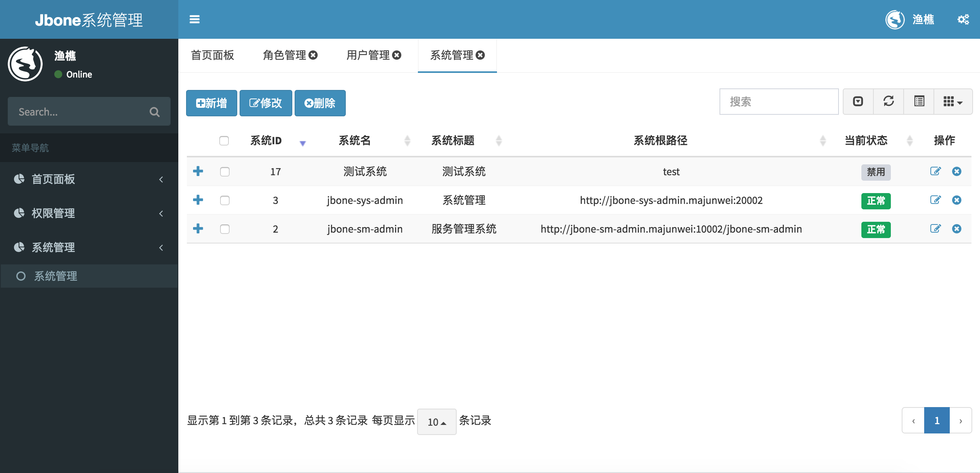This screenshot has height=473, width=980.
Task: Expand details of jbone-sys-admin row
Action: click(x=198, y=200)
